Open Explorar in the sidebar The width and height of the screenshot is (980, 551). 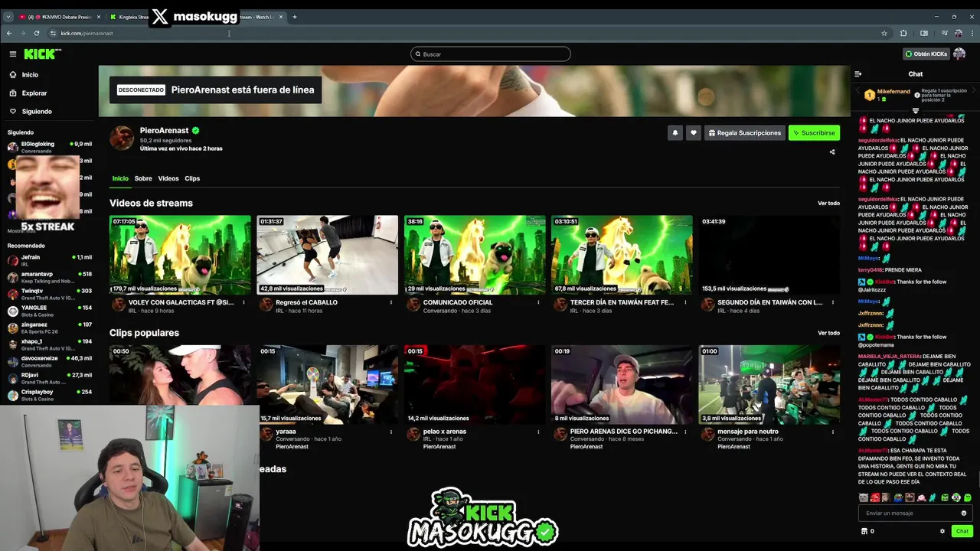tap(34, 93)
